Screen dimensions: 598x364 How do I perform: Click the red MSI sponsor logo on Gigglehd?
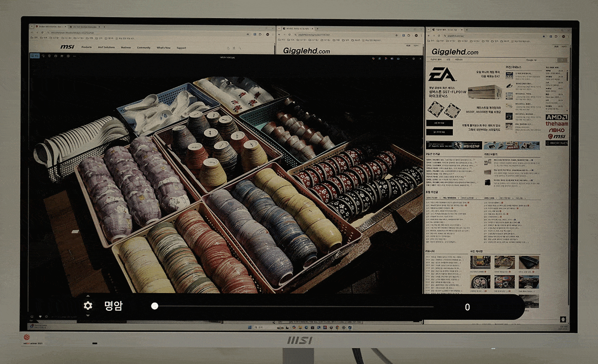[x=556, y=137]
